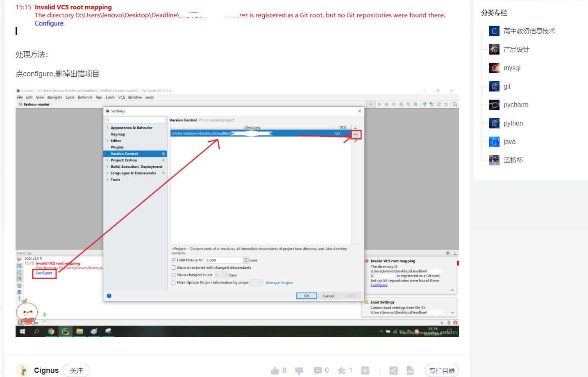Open the run configuration dropdown
The height and width of the screenshot is (377, 588).
coord(371,104)
